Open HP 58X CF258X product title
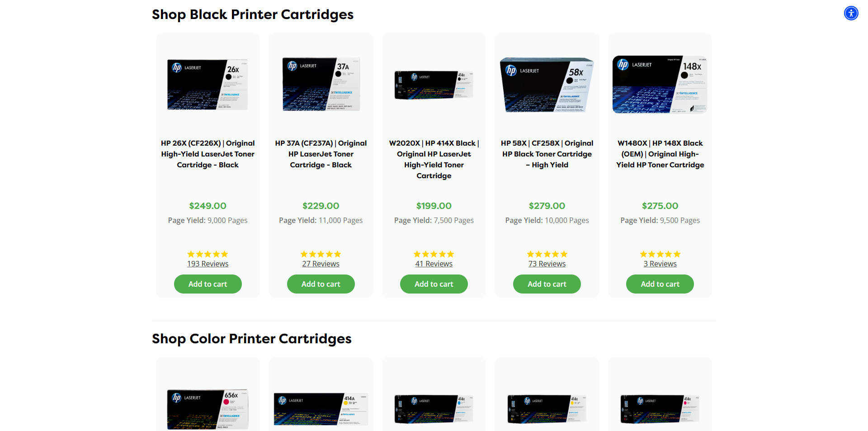Image resolution: width=868 pixels, height=431 pixels. 547,154
